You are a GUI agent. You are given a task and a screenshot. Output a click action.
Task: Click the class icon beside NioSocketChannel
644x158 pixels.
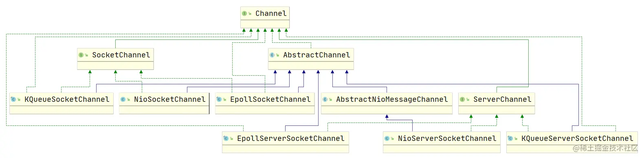click(x=123, y=99)
